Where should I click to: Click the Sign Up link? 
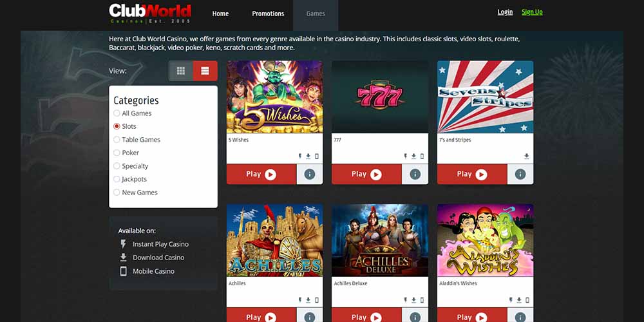(532, 12)
